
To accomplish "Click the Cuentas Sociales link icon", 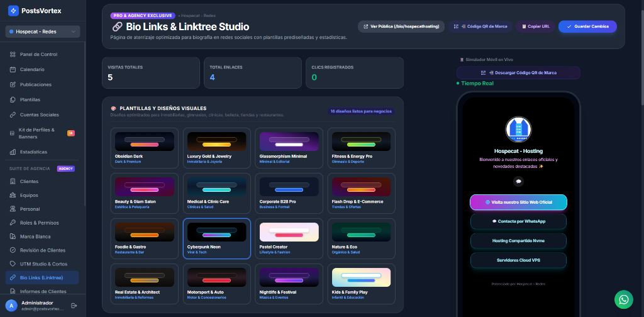I will coord(13,114).
